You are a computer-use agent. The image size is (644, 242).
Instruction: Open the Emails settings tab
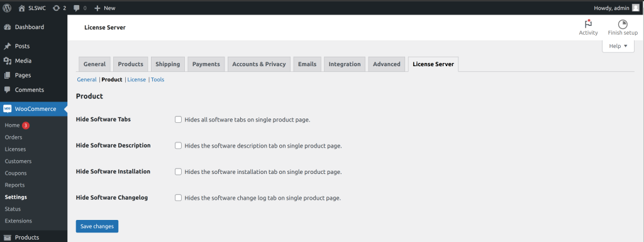coord(307,64)
